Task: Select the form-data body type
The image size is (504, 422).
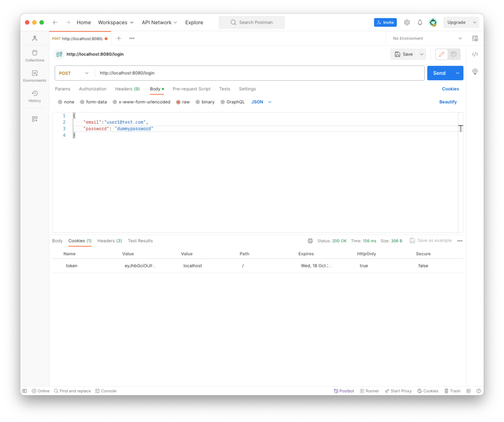Action: point(93,102)
